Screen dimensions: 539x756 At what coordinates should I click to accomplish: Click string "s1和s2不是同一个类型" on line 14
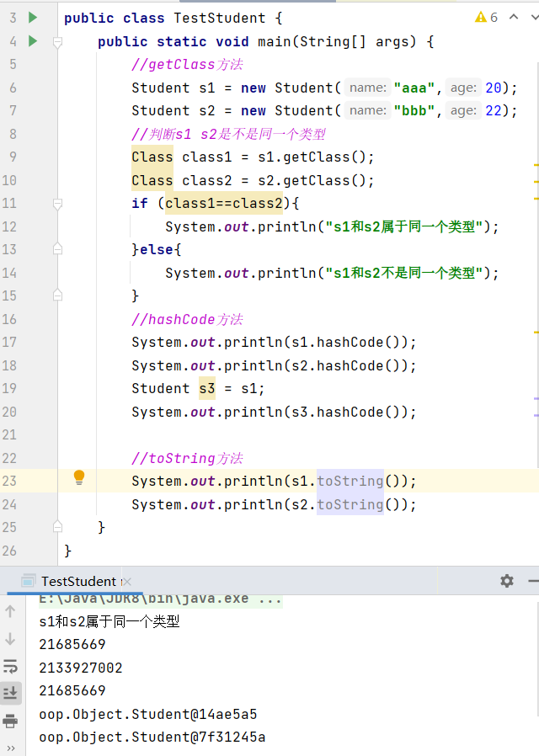[x=404, y=273]
